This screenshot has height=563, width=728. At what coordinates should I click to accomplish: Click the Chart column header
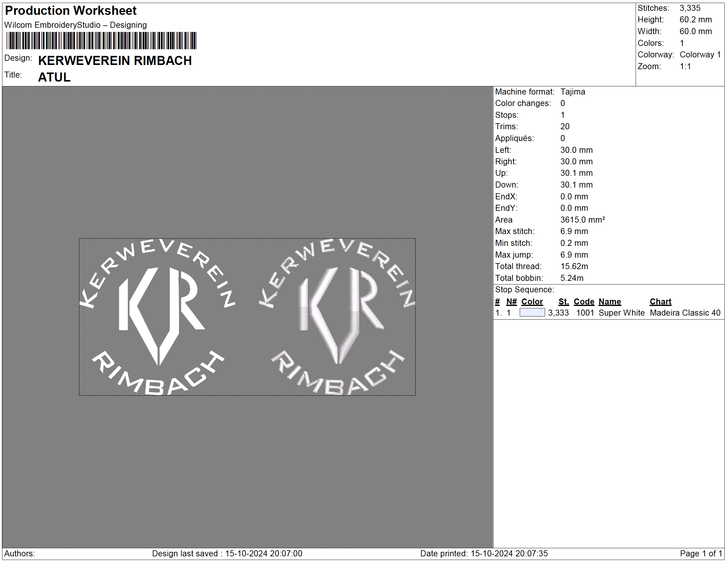[660, 301]
